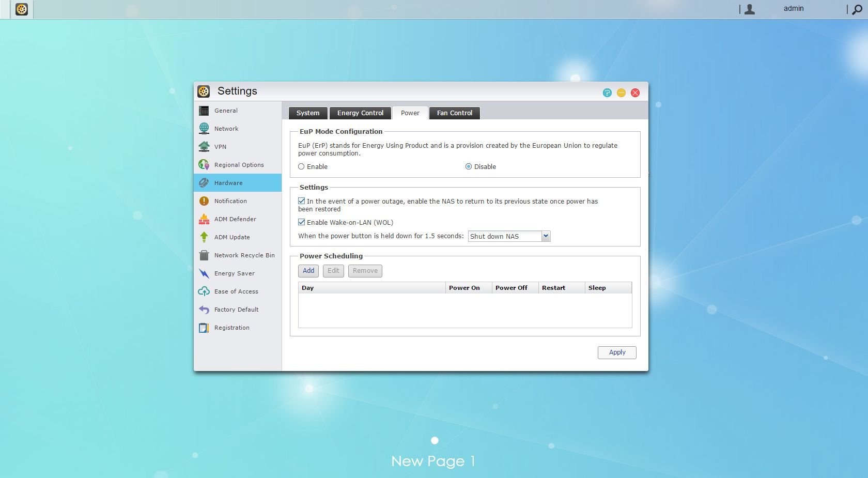Open the Notification warning icon
The image size is (868, 478).
tap(204, 201)
